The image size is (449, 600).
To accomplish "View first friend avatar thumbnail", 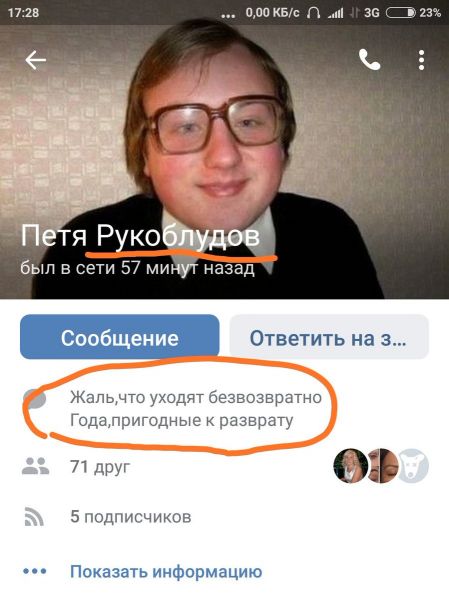I will click(x=350, y=466).
